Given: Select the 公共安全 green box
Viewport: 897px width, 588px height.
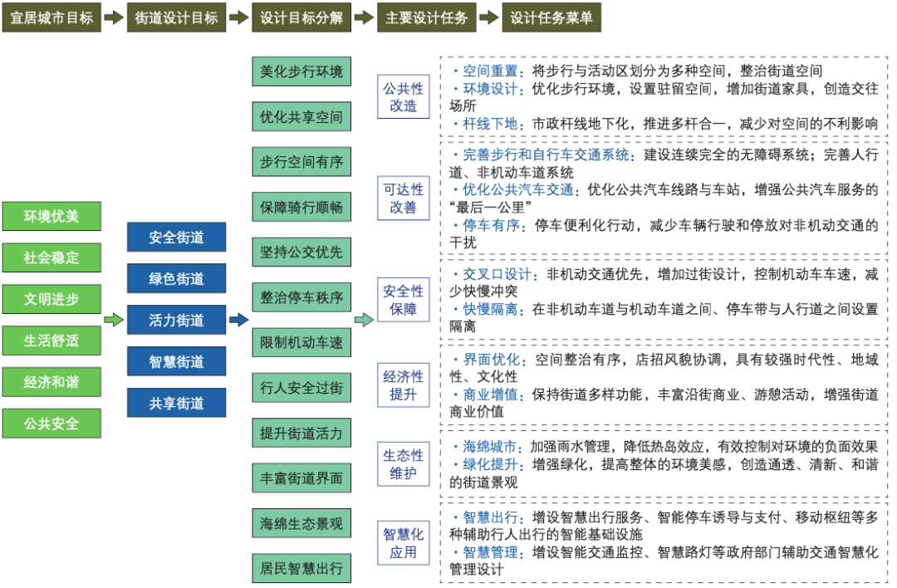Looking at the screenshot, I should coord(51,424).
